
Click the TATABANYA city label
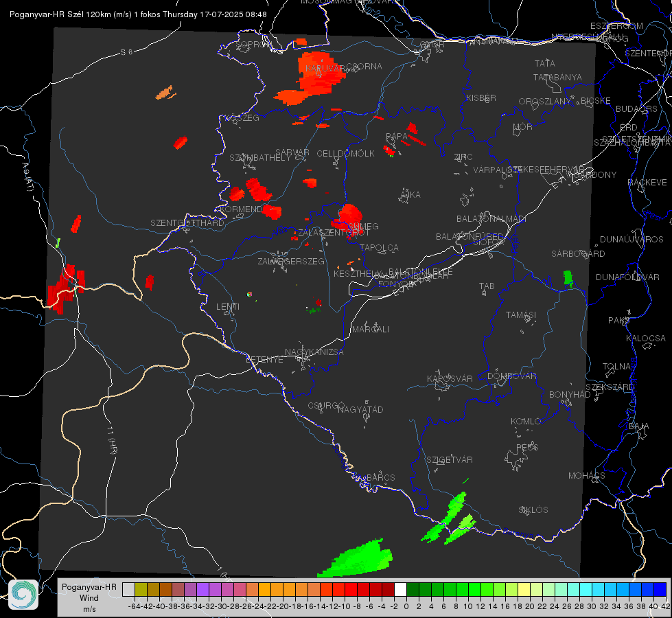[x=557, y=77]
